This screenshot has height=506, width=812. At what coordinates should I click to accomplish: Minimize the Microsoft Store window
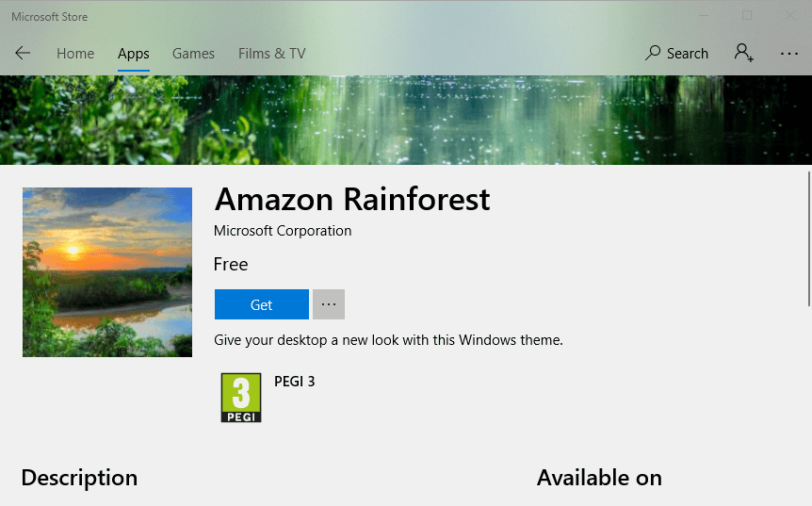tap(703, 16)
